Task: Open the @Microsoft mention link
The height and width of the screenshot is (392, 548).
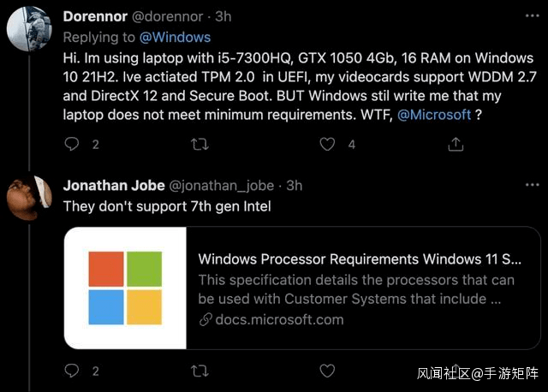Action: [434, 115]
